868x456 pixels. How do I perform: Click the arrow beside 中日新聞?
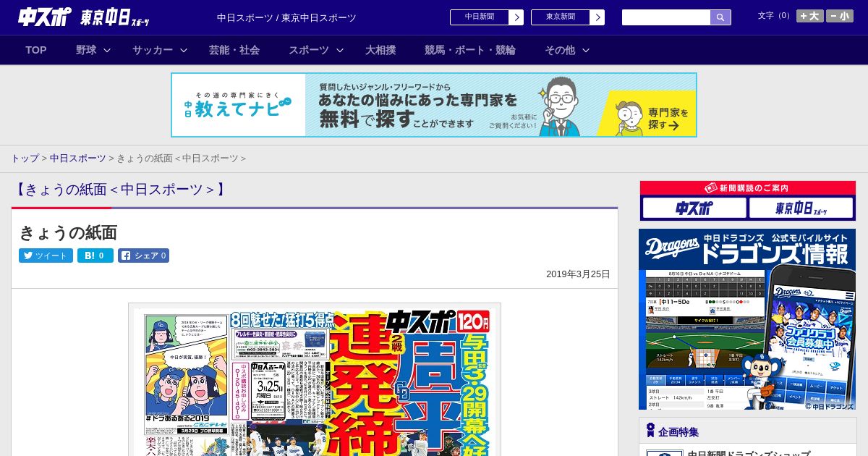point(516,17)
